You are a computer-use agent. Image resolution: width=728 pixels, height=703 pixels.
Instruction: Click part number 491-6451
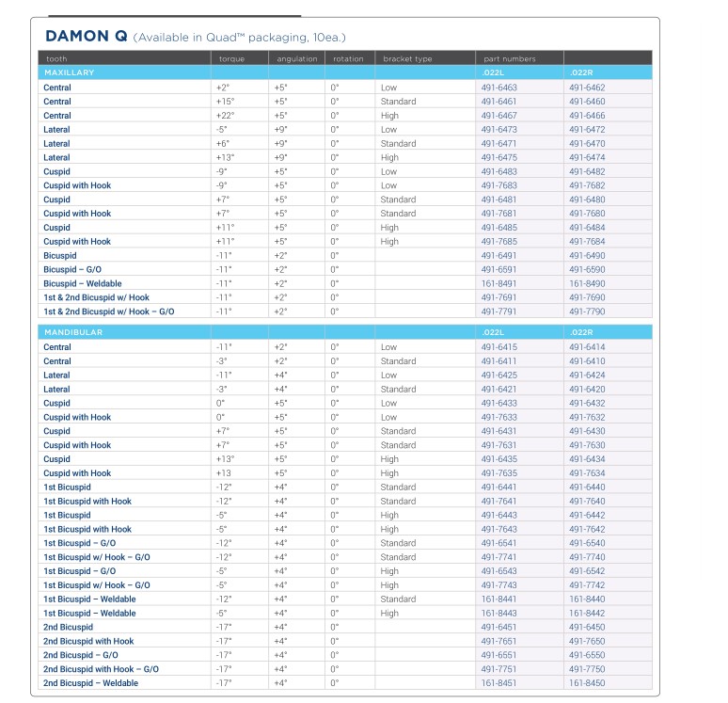[x=499, y=627]
